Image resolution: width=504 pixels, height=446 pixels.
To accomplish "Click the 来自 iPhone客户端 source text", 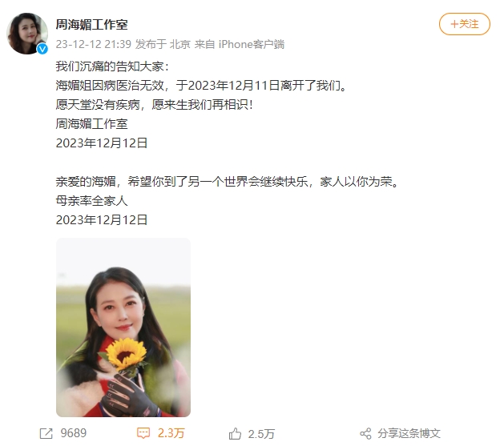I will (x=240, y=44).
